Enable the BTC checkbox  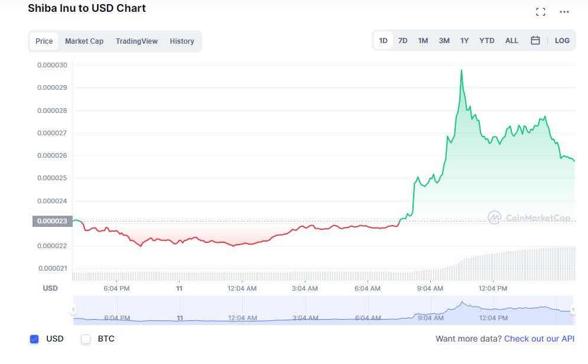point(86,339)
